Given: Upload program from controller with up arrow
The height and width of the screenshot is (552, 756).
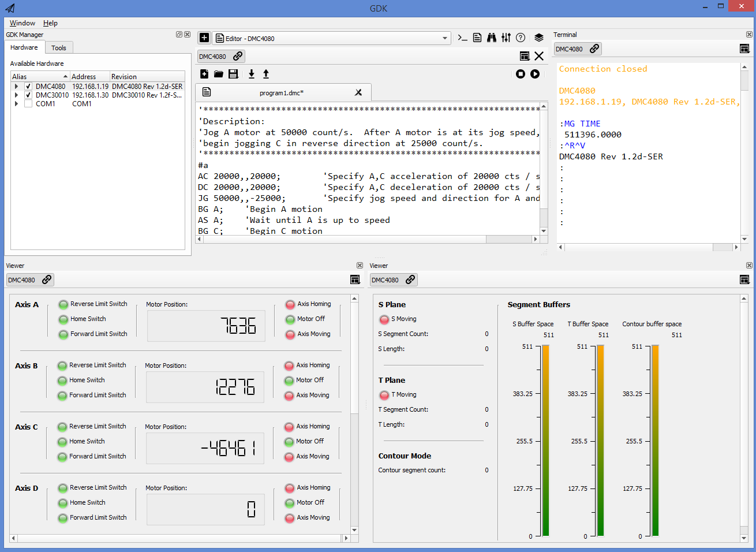Looking at the screenshot, I should [266, 74].
